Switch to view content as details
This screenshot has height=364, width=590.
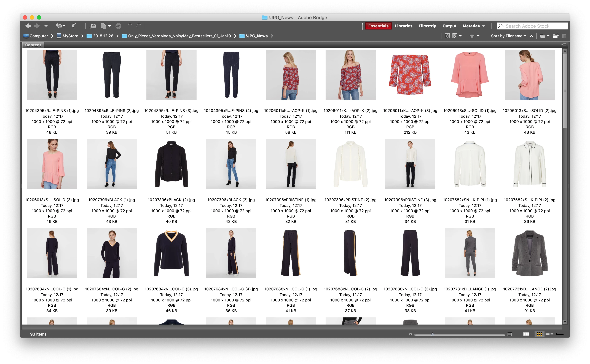[x=549, y=334]
